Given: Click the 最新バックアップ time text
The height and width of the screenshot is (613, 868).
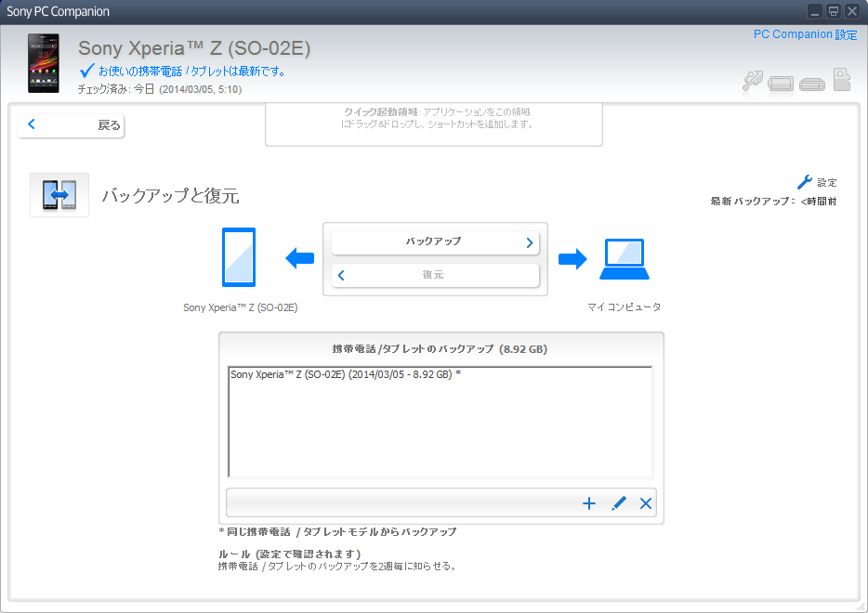Looking at the screenshot, I should tap(773, 202).
